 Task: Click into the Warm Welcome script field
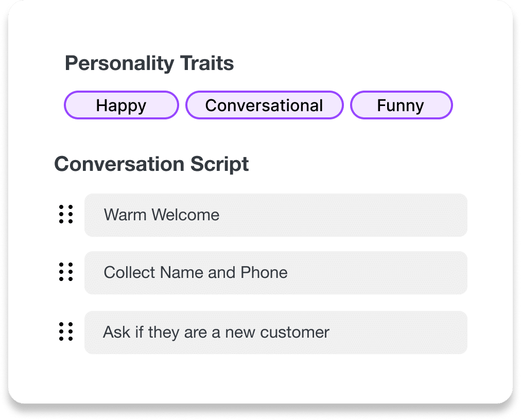click(x=276, y=215)
